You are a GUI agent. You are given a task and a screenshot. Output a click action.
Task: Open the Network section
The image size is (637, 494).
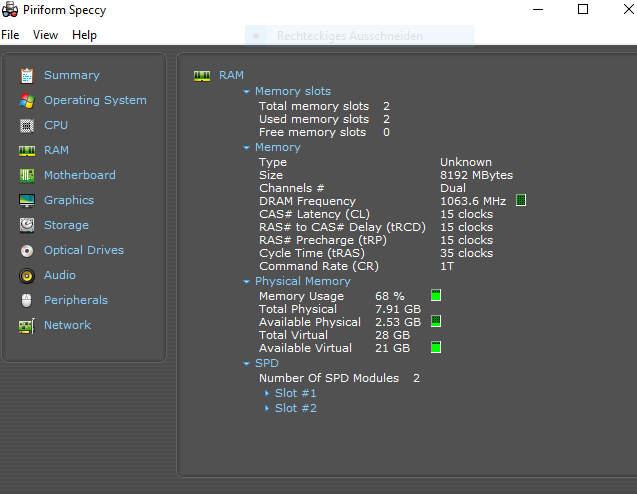point(67,325)
